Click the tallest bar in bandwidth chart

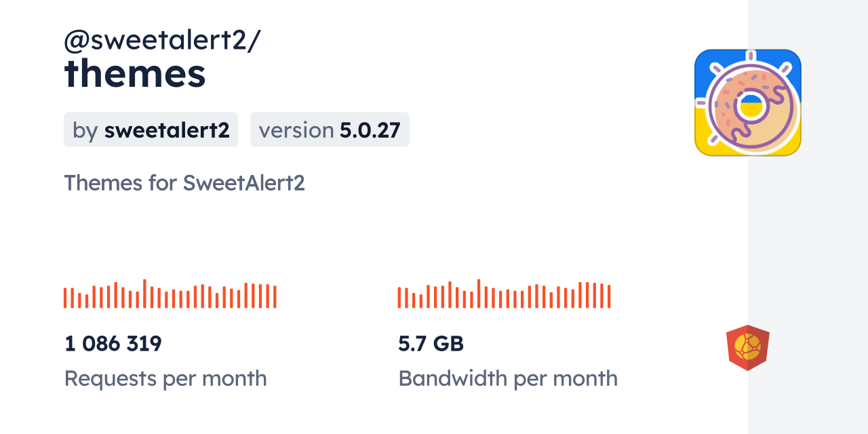pos(479,294)
